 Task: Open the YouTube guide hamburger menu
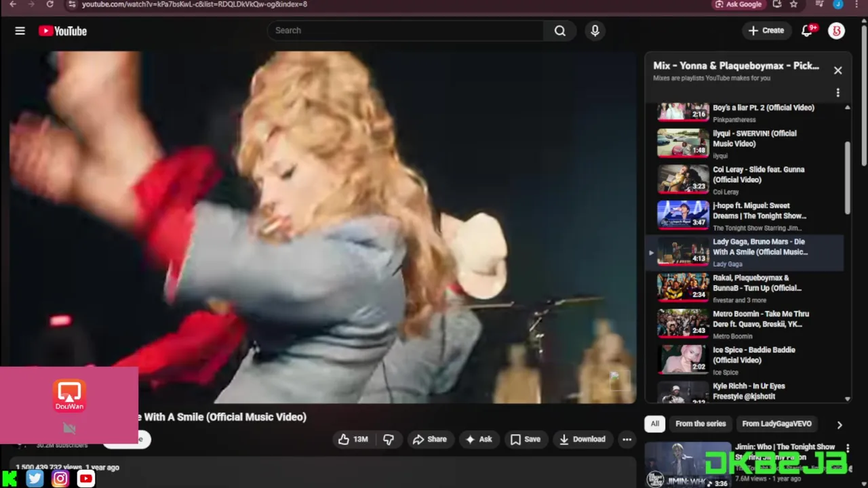tap(20, 30)
